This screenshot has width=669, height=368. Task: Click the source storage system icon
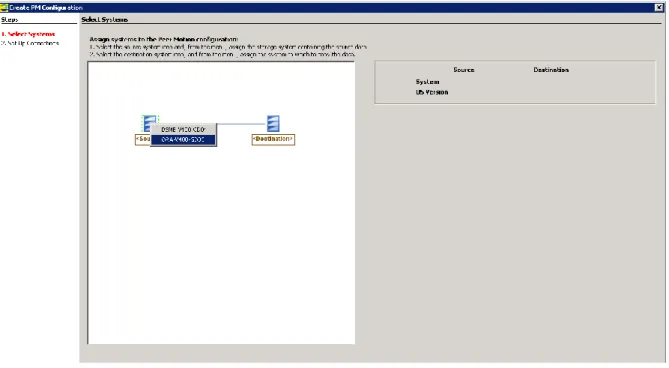[x=150, y=123]
